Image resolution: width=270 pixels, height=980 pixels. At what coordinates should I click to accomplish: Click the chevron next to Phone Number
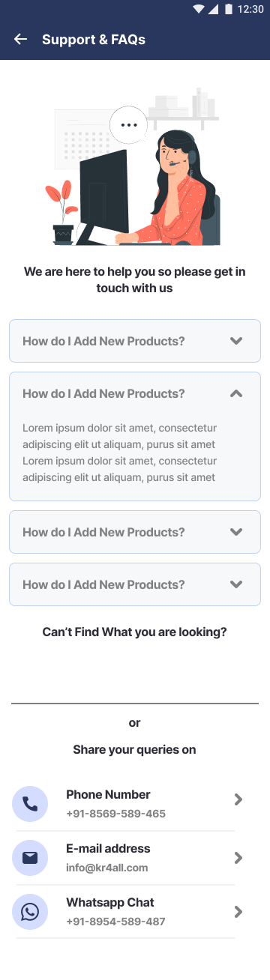238,799
